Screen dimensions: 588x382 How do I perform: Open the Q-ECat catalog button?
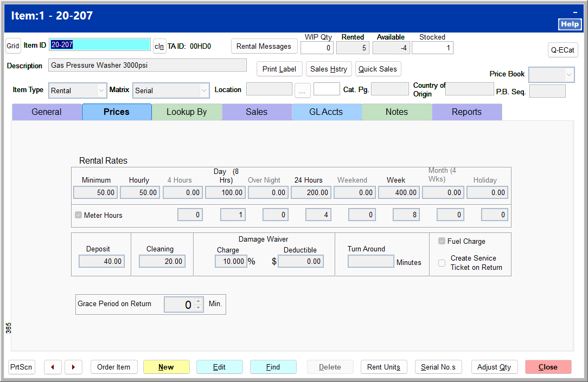click(x=563, y=50)
